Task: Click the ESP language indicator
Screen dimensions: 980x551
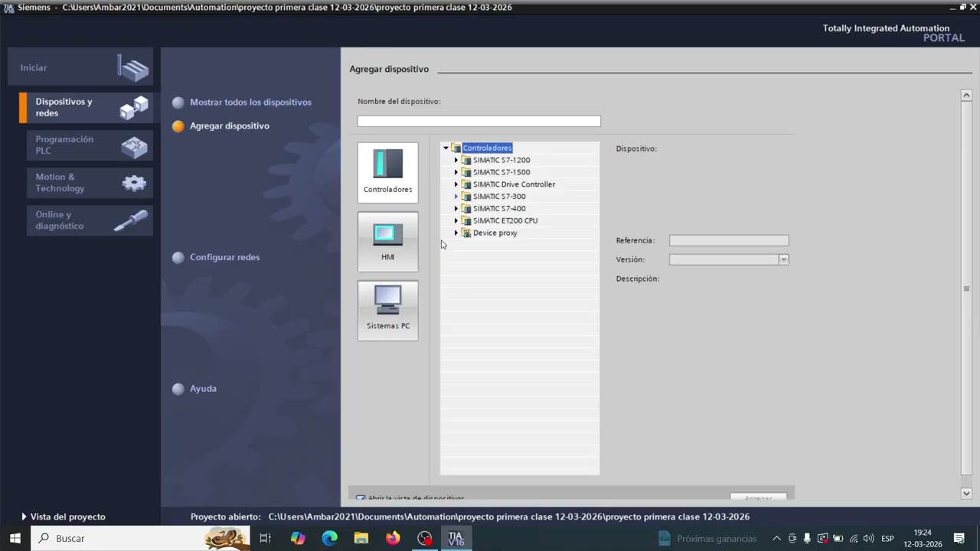Action: (887, 538)
